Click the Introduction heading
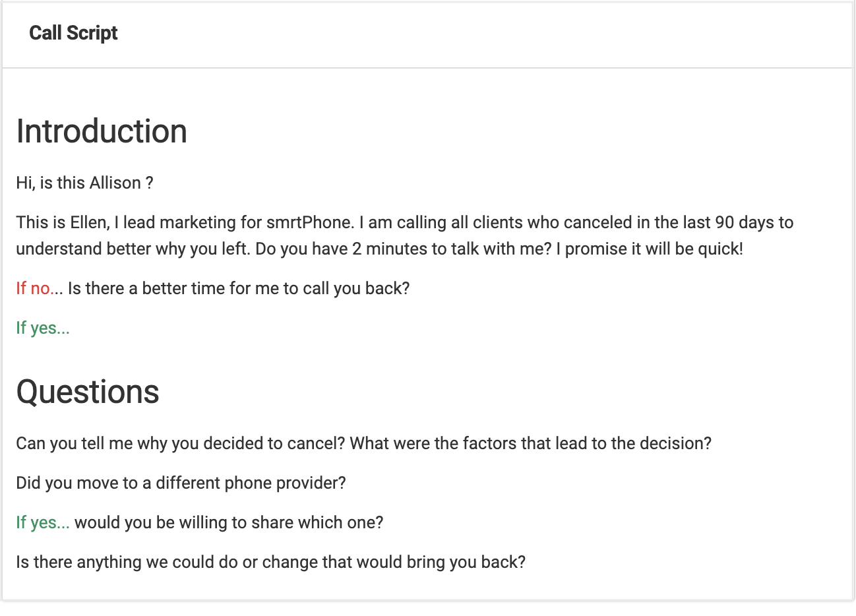The height and width of the screenshot is (616, 856). (x=102, y=131)
